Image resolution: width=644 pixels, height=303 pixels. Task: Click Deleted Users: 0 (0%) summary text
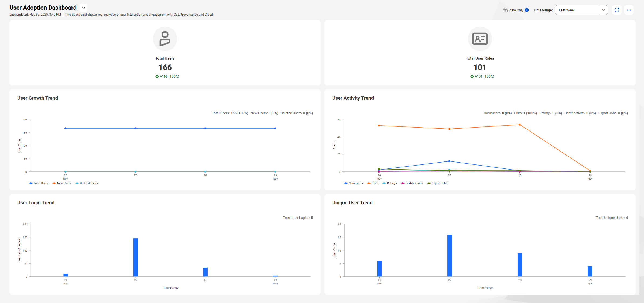click(297, 113)
